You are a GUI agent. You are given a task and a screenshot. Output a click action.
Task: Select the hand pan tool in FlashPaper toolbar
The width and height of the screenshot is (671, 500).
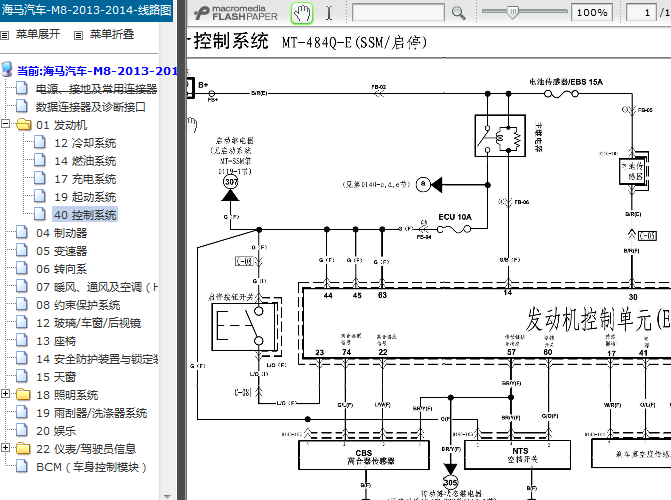tap(302, 13)
